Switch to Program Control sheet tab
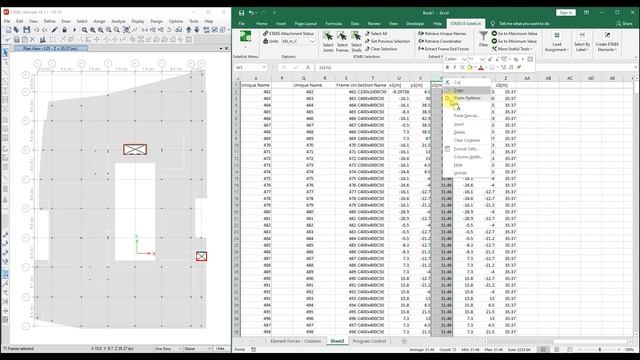This screenshot has width=640, height=360. (369, 341)
